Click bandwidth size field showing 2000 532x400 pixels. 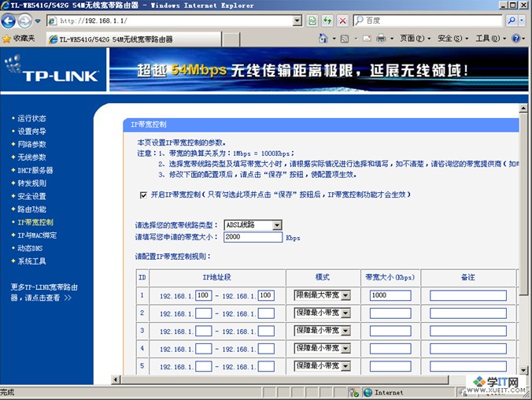(253, 237)
